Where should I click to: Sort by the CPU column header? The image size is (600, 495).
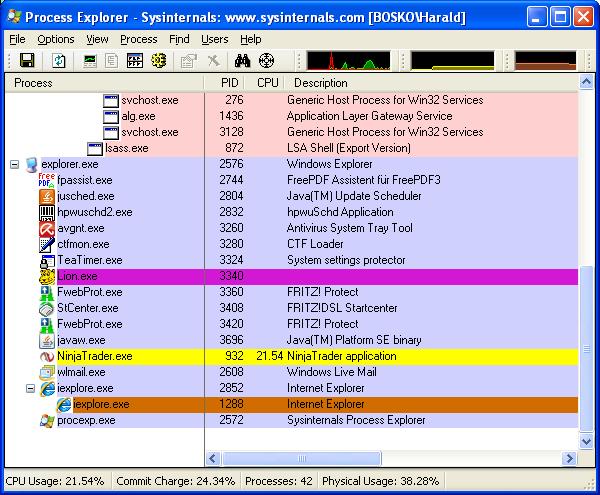pyautogui.click(x=265, y=83)
